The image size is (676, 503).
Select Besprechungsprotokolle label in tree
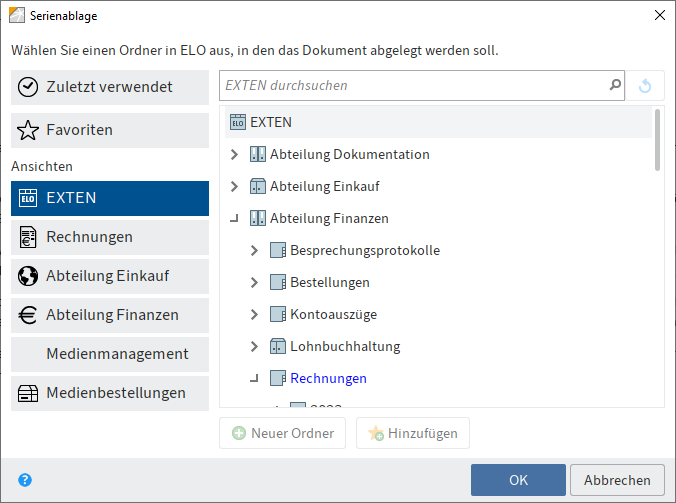click(365, 250)
